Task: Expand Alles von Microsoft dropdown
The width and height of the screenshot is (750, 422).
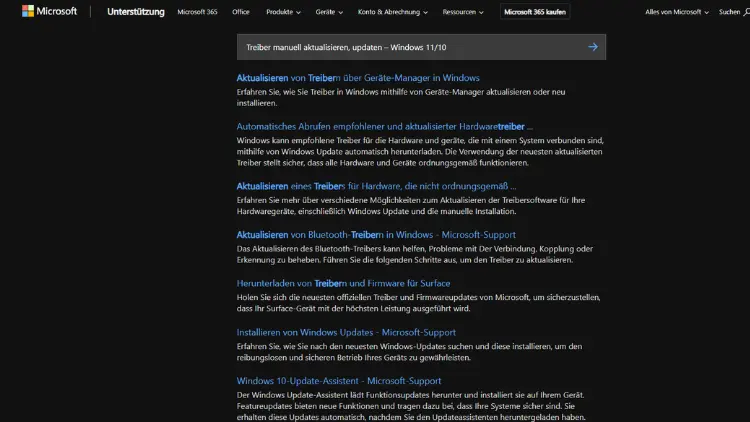Action: click(x=677, y=12)
